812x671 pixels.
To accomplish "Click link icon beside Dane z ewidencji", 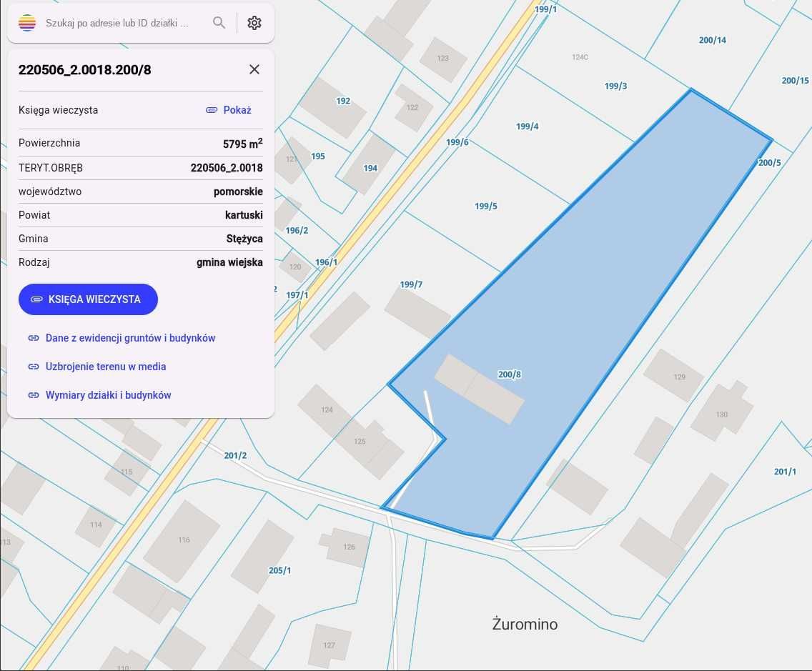I will pyautogui.click(x=34, y=338).
